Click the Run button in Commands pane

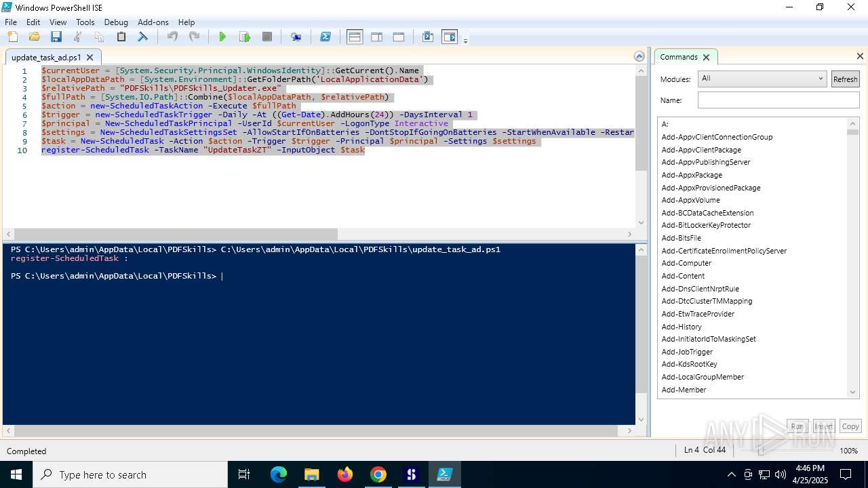tap(797, 426)
